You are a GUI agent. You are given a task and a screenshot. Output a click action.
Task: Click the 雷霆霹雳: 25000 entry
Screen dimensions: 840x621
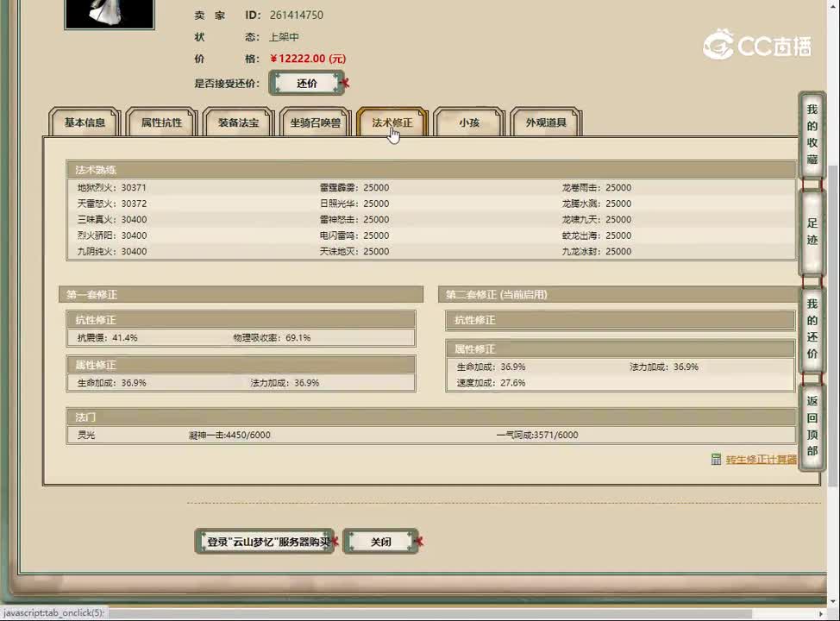coord(354,187)
